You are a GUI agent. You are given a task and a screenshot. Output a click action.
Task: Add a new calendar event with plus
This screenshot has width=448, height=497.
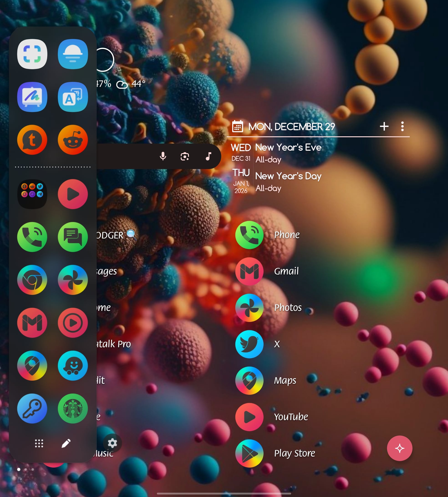point(384,127)
